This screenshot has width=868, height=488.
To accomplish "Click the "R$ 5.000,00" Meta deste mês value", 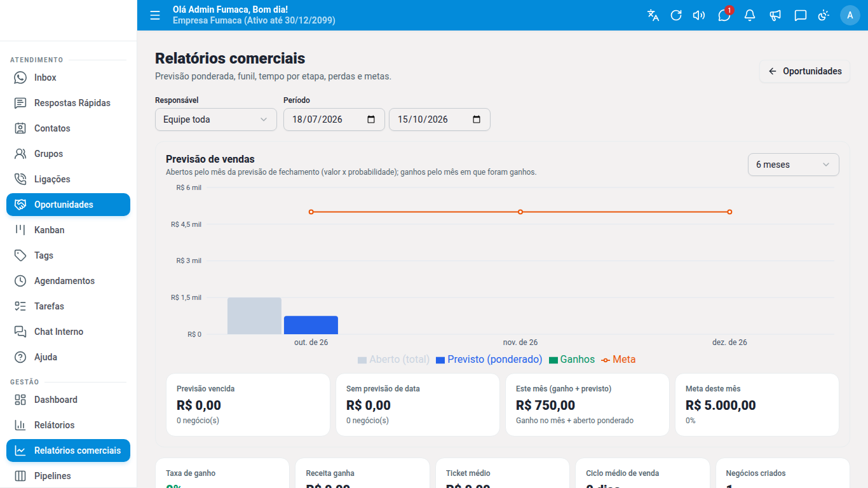I will 721,405.
